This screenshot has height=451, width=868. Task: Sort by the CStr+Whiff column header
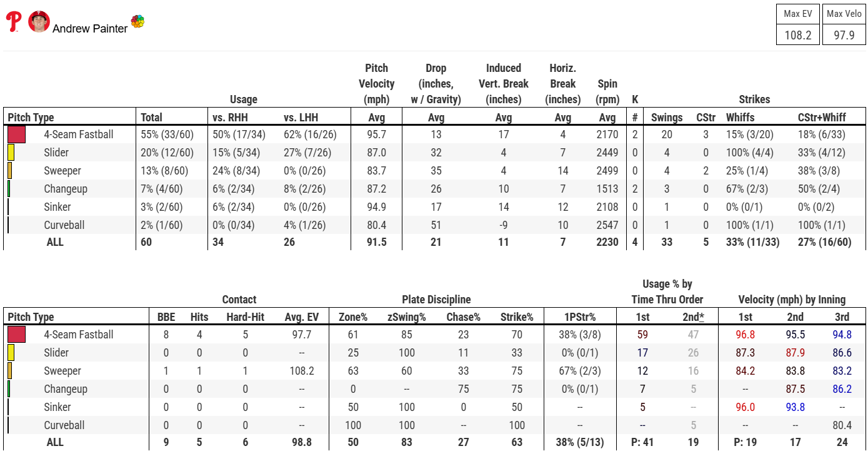tap(822, 117)
